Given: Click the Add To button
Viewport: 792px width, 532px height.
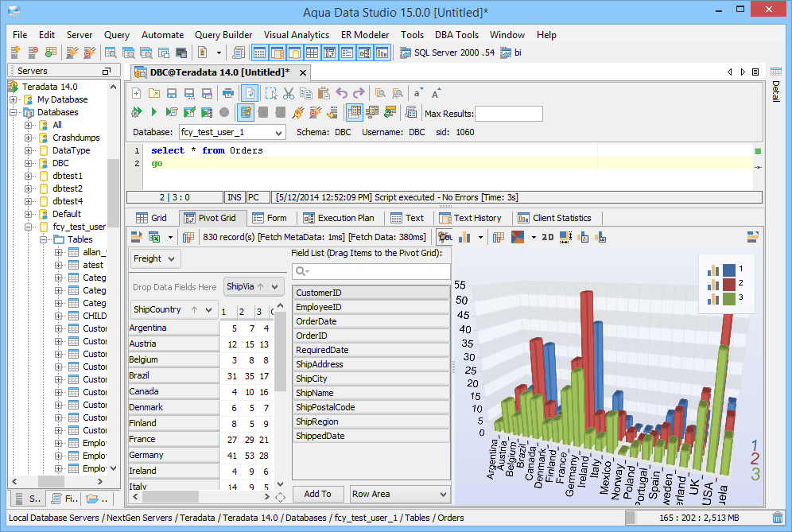Looking at the screenshot, I should tap(318, 494).
